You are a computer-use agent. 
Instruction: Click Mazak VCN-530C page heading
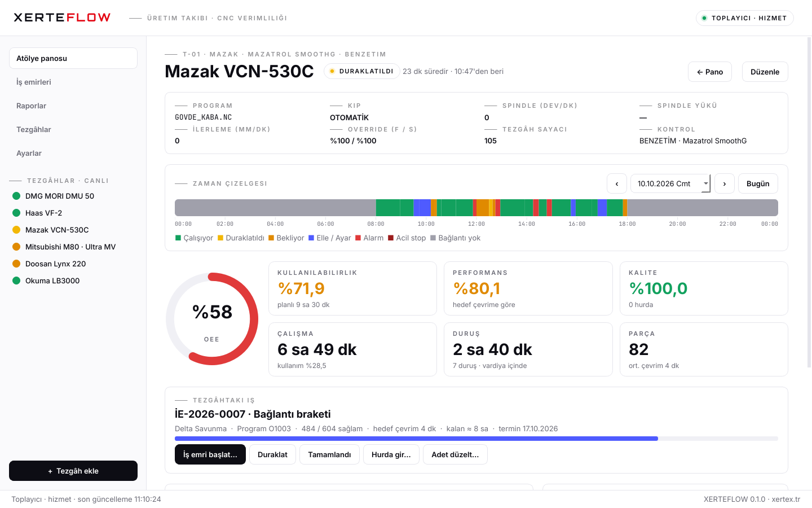[x=239, y=71]
